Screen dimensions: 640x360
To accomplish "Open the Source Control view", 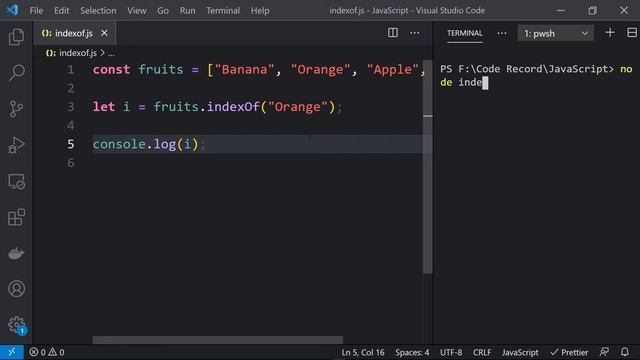I will point(16,109).
